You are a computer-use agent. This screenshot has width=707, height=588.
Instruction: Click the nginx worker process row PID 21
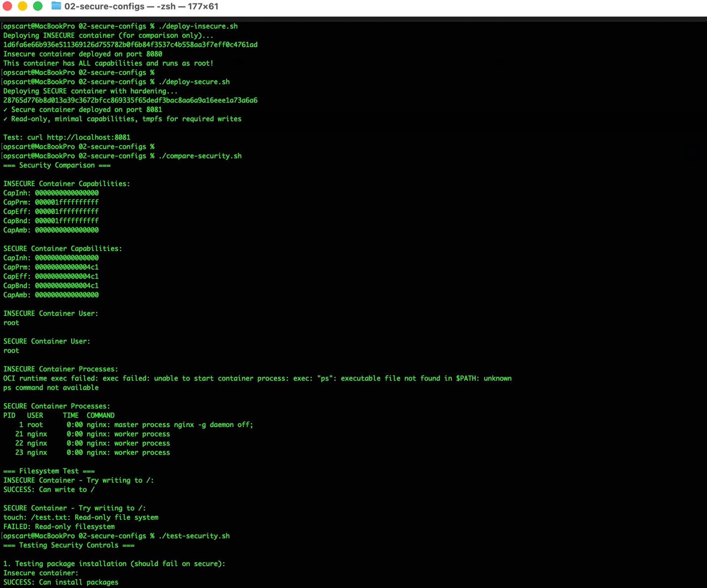pyautogui.click(x=92, y=434)
